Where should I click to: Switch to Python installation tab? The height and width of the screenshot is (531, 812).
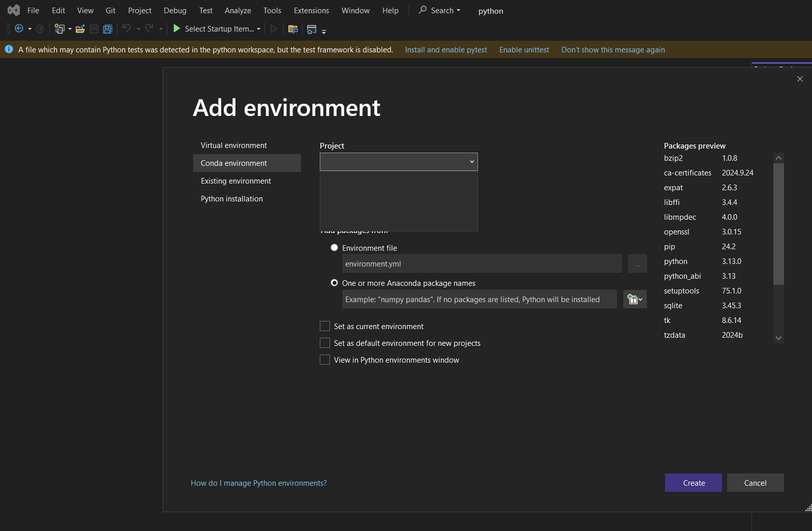point(247,199)
